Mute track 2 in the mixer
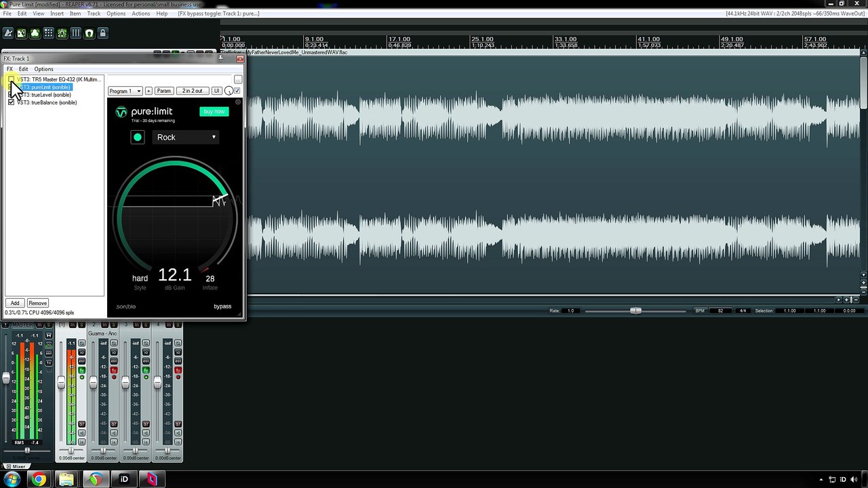868x488 pixels. click(x=105, y=325)
